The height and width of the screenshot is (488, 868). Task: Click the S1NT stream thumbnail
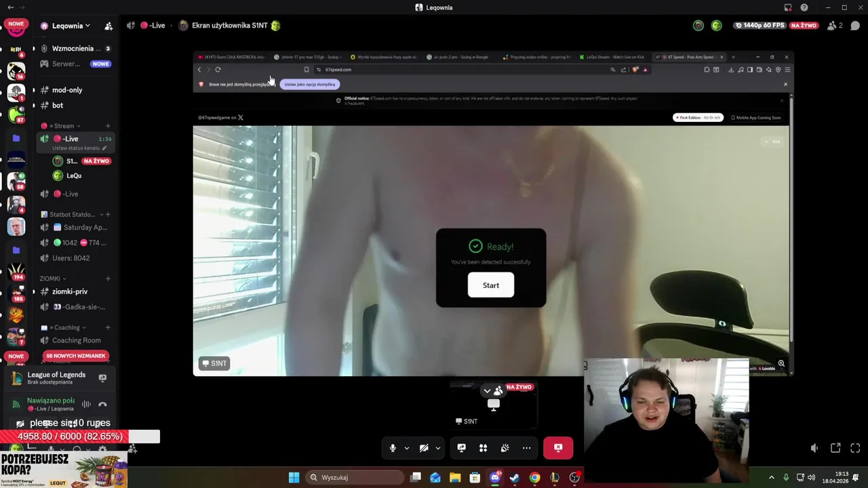(494, 405)
